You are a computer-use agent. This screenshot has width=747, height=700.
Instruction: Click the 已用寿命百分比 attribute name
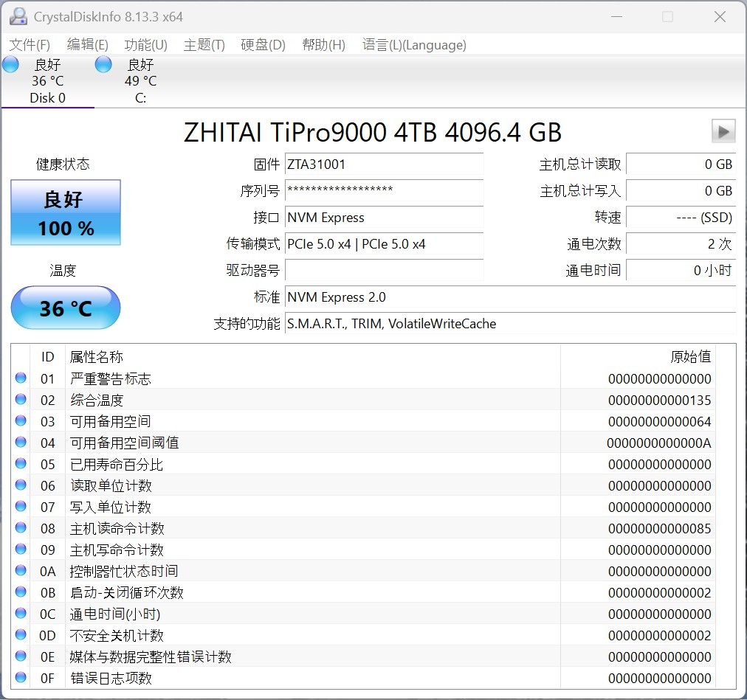click(x=117, y=464)
